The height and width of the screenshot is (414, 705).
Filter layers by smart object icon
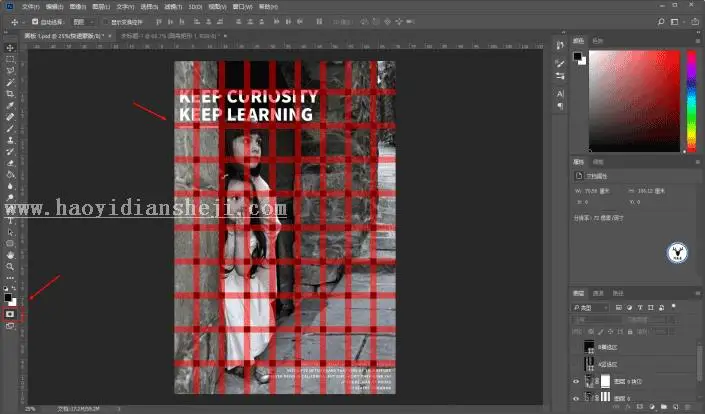661,307
